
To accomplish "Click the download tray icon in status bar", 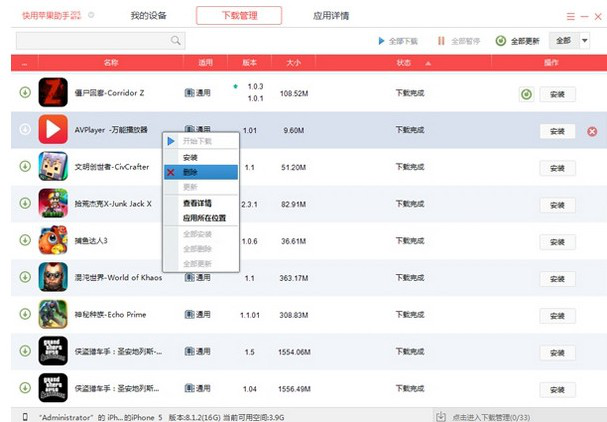I will pyautogui.click(x=441, y=417).
